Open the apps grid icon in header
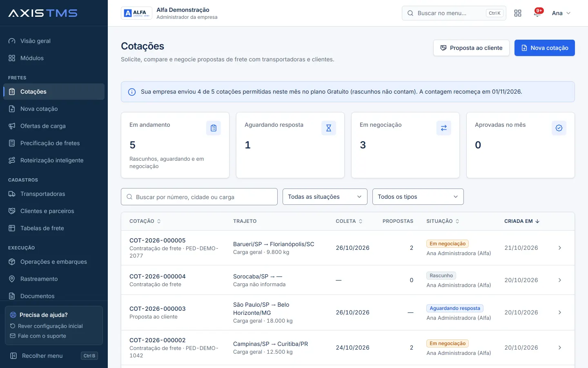Image resolution: width=588 pixels, height=368 pixels. click(518, 13)
